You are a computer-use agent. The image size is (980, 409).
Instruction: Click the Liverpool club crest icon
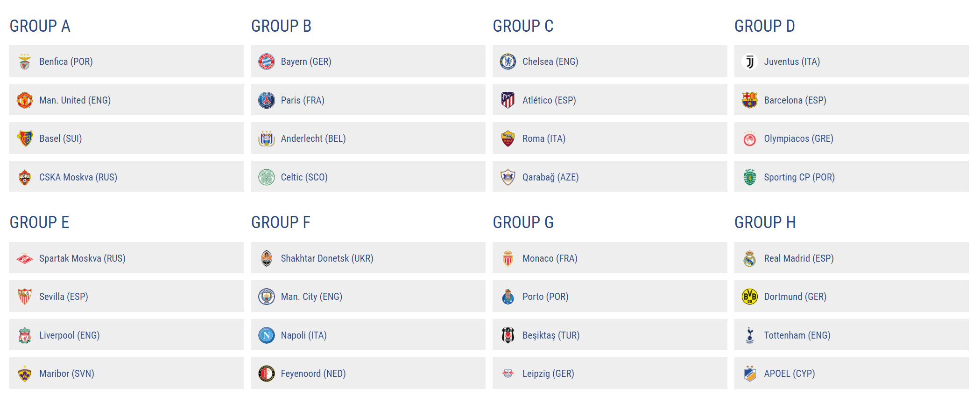[25, 335]
